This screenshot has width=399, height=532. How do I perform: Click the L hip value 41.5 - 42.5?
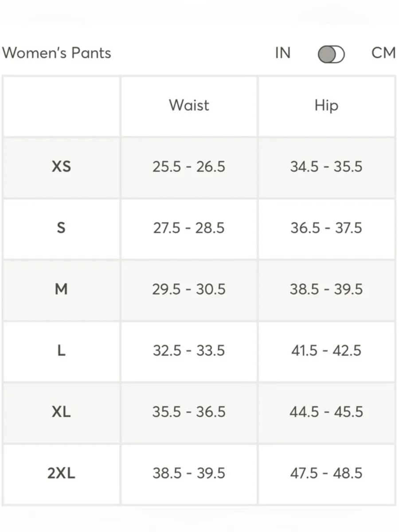(326, 351)
